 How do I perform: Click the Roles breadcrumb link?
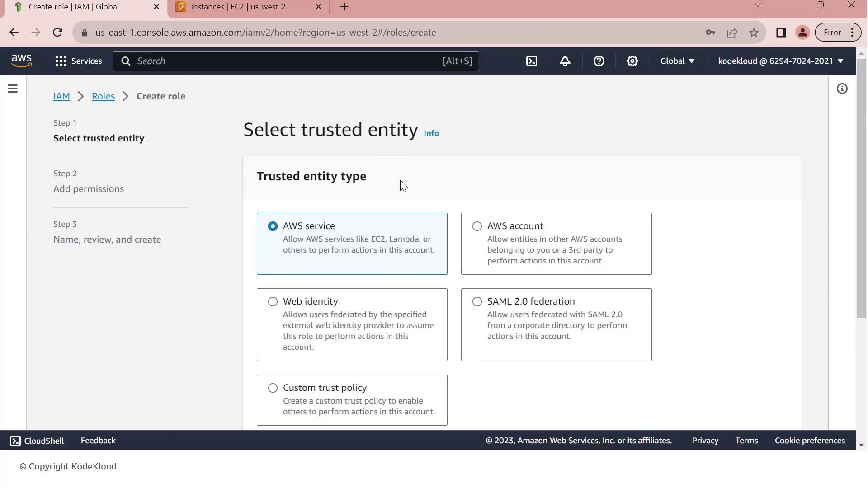103,96
